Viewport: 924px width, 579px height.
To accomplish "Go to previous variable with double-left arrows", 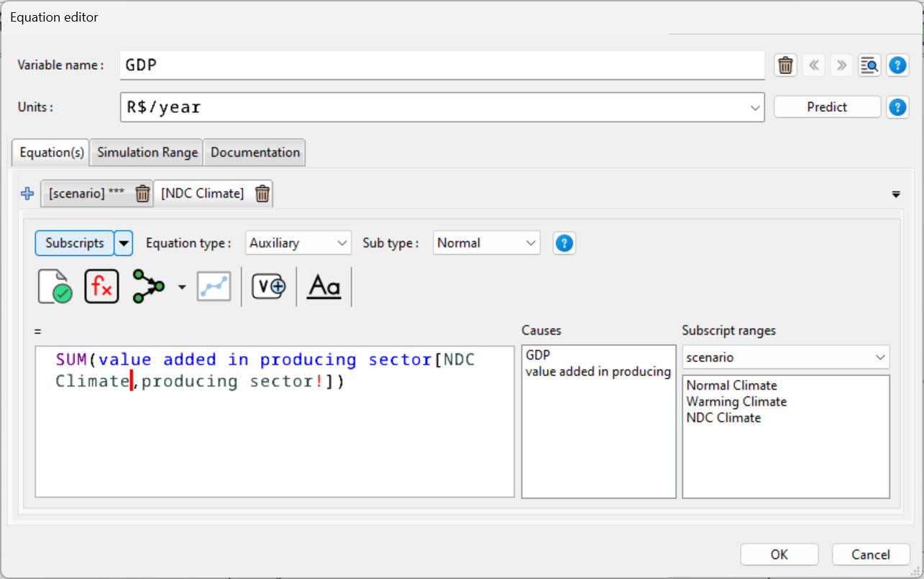I will pyautogui.click(x=813, y=65).
